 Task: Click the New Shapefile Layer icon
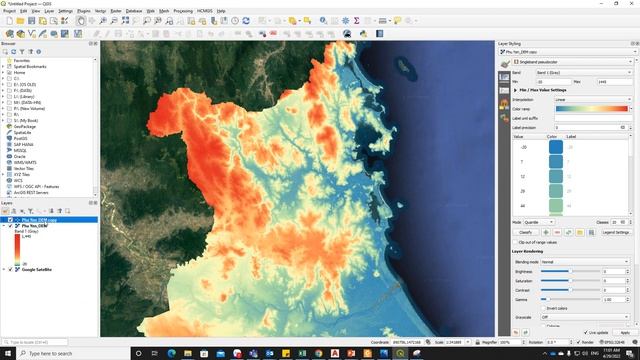point(32,34)
